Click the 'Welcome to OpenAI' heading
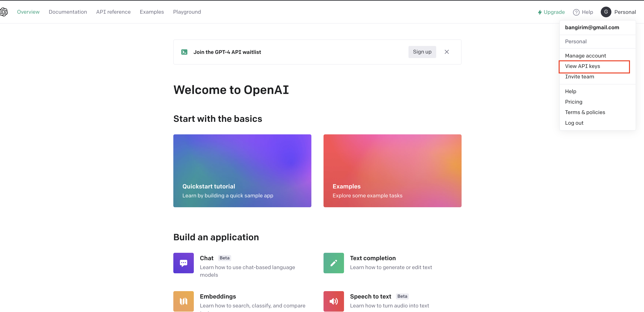Viewport: 644px width, 312px height. click(231, 90)
